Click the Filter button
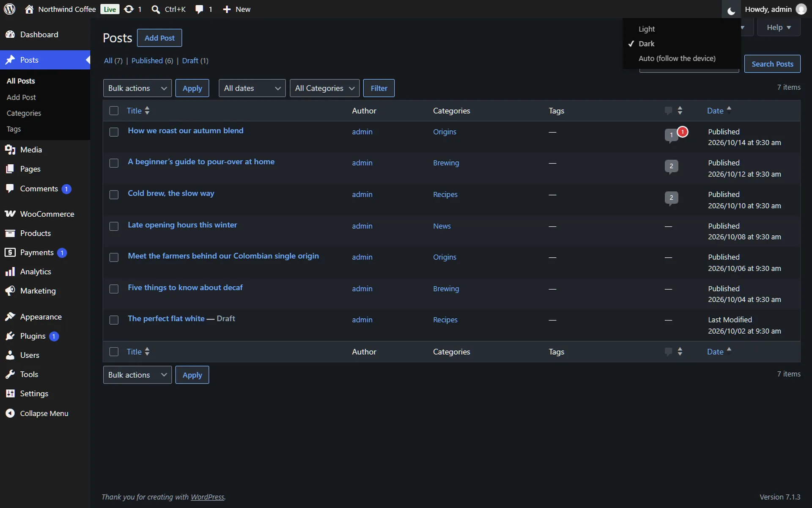 [379, 88]
